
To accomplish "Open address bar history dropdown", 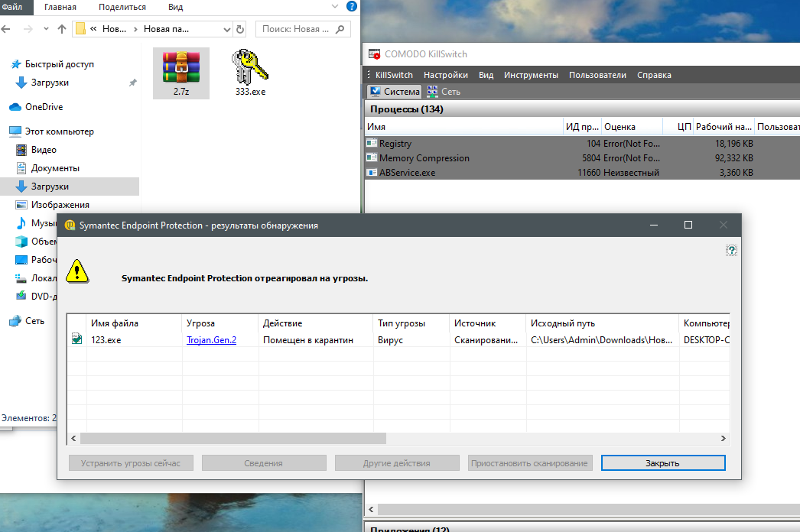I will (x=227, y=30).
